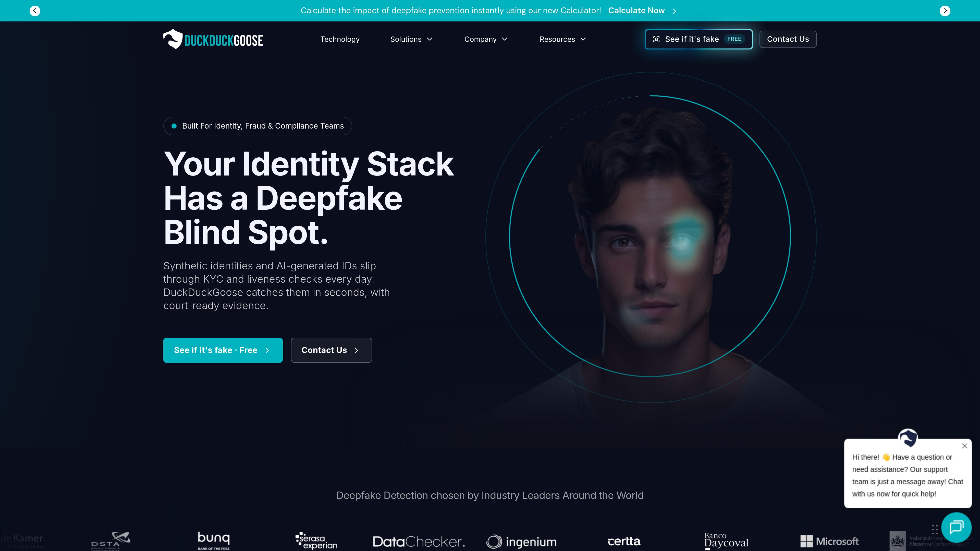This screenshot has height=551, width=980.
Task: Click the Serasa Experian logo
Action: click(316, 541)
